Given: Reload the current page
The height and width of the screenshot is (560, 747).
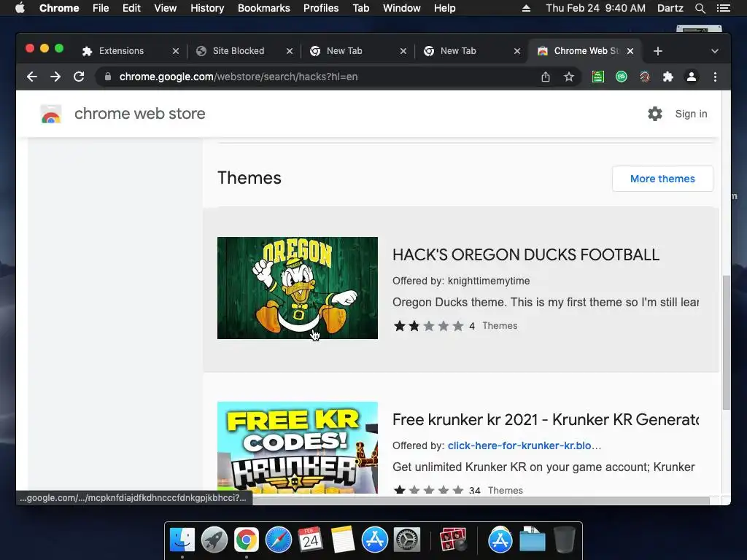Looking at the screenshot, I should pos(79,77).
